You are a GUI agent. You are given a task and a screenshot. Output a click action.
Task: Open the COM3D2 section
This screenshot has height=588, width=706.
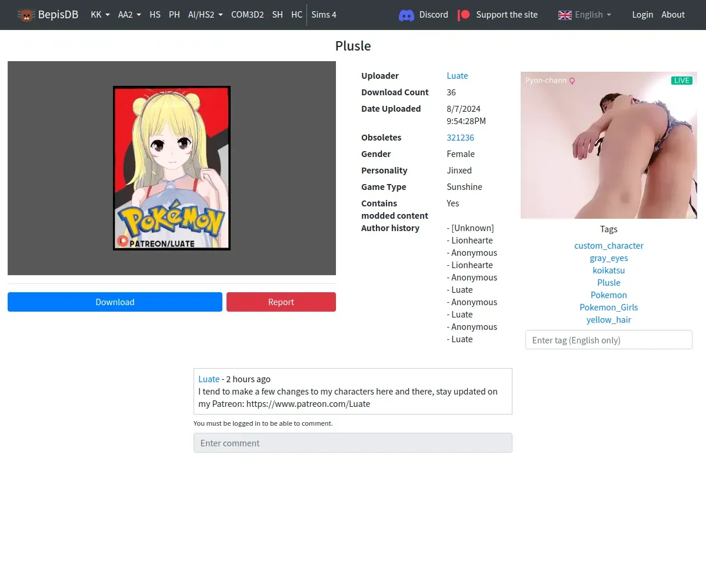point(247,15)
